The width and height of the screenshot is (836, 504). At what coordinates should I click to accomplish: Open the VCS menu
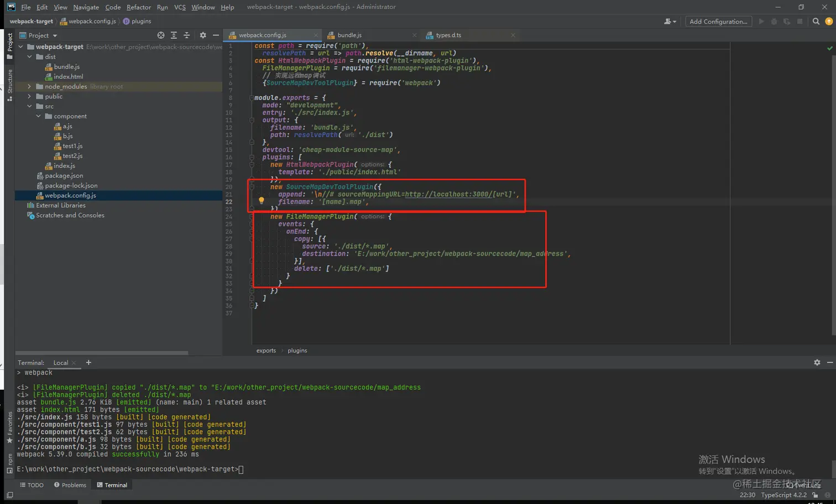180,7
